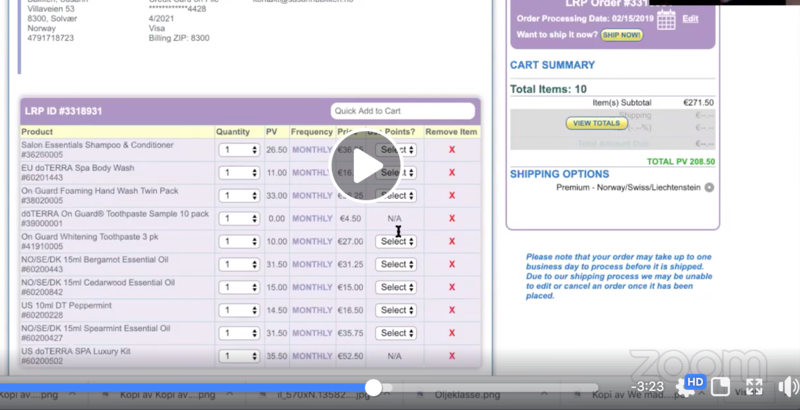800x410 pixels.
Task: Mute the video with speaker icon
Action: pyautogui.click(x=788, y=387)
